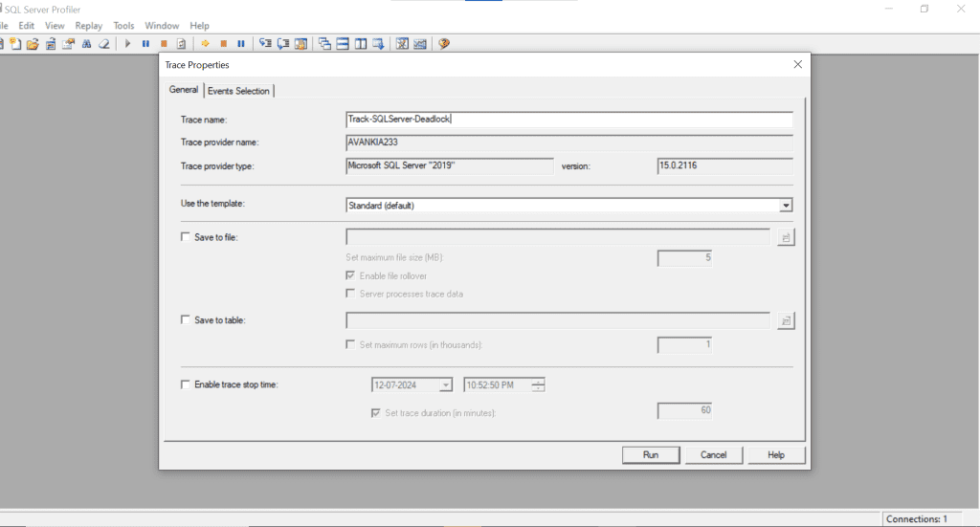
Task: Click the browse button beside Save to file
Action: point(785,237)
